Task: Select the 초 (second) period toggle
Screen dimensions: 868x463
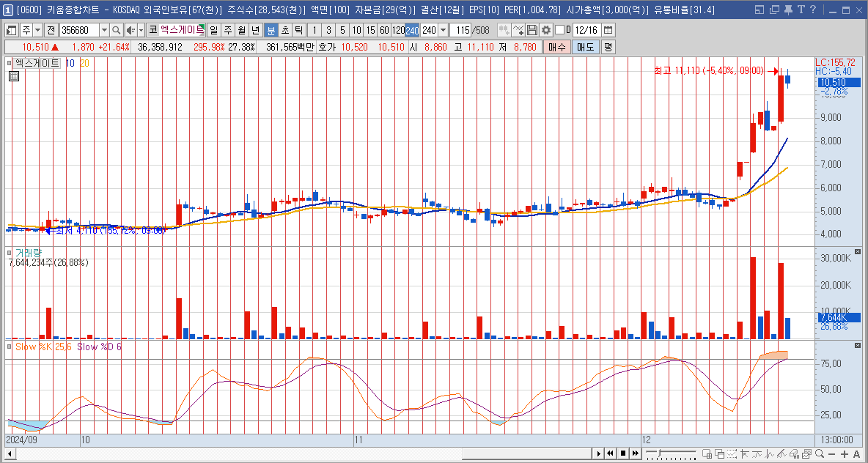Action: [x=285, y=30]
